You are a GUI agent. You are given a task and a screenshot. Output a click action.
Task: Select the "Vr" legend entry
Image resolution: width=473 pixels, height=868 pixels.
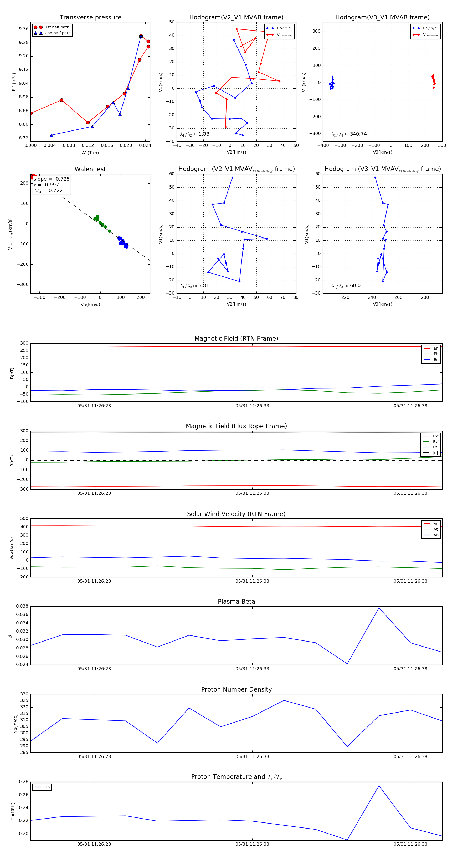pos(431,524)
